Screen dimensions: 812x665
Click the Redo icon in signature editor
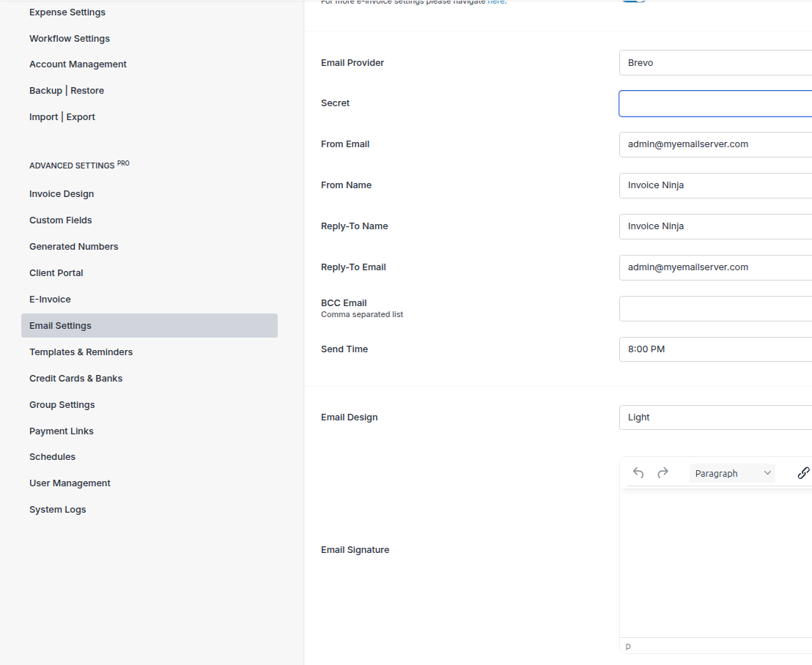tap(662, 473)
